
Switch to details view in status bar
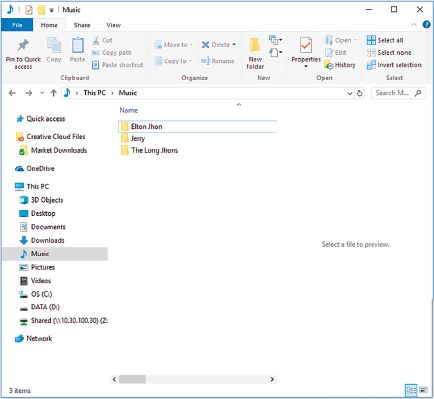click(411, 390)
